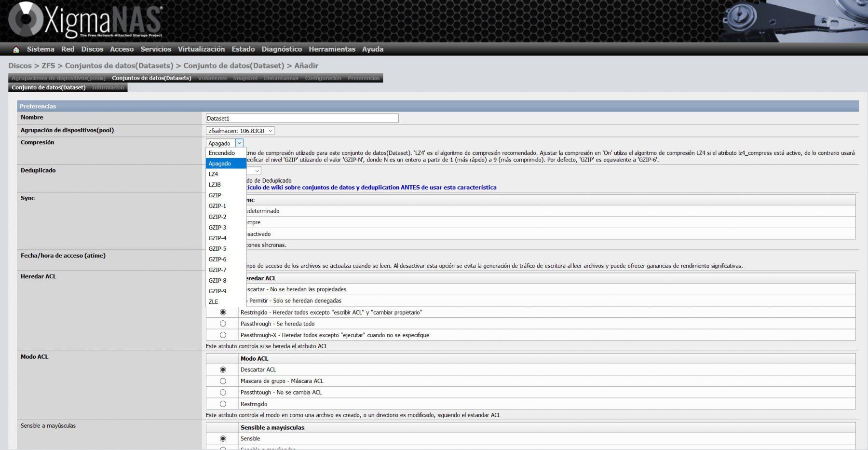This screenshot has width=868, height=450.
Task: Switch to Conjuntos de datos(Datasets) tab
Action: 151,78
